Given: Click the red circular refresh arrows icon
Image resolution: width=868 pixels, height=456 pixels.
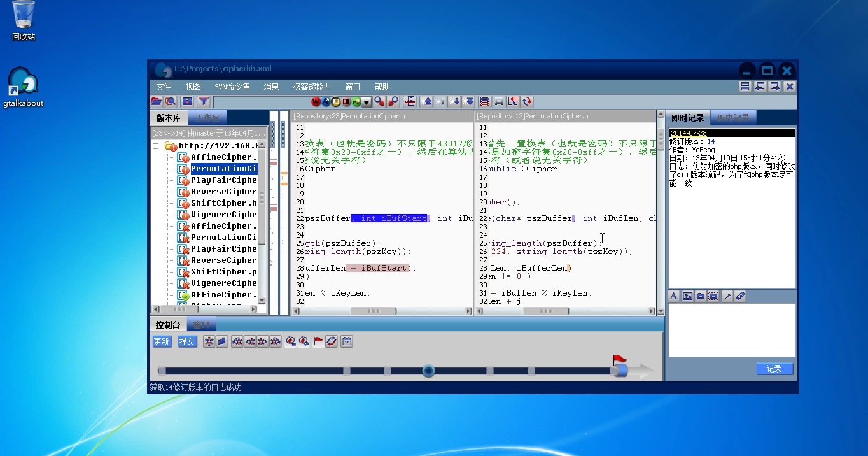Looking at the screenshot, I should point(527,101).
